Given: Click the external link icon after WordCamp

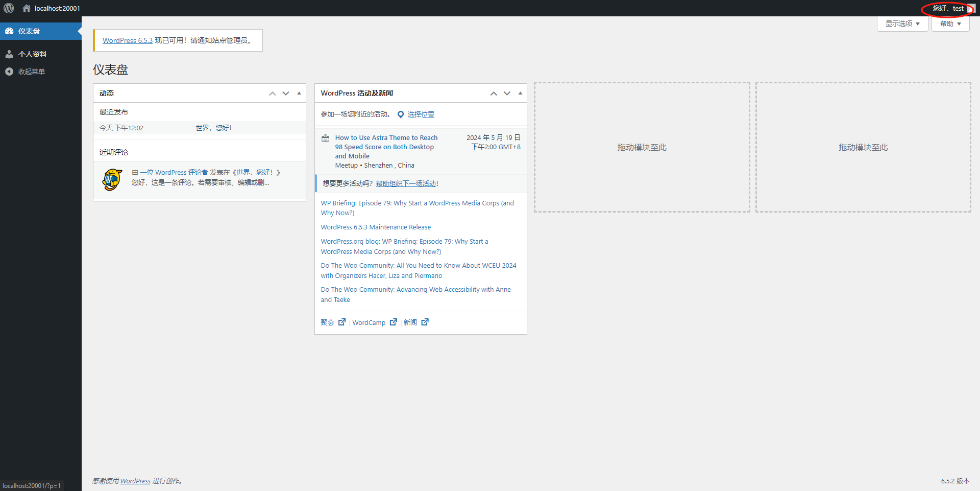Looking at the screenshot, I should coord(393,322).
